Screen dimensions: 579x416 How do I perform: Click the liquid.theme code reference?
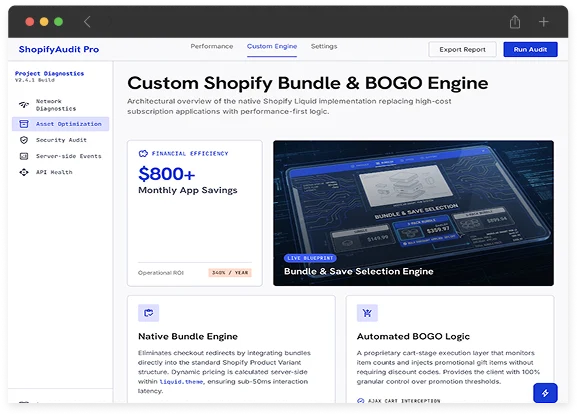181,382
